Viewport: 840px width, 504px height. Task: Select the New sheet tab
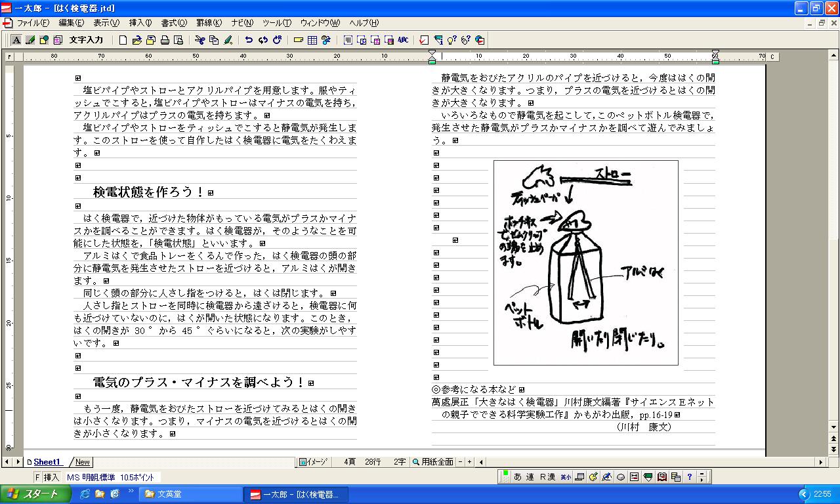[x=83, y=462]
